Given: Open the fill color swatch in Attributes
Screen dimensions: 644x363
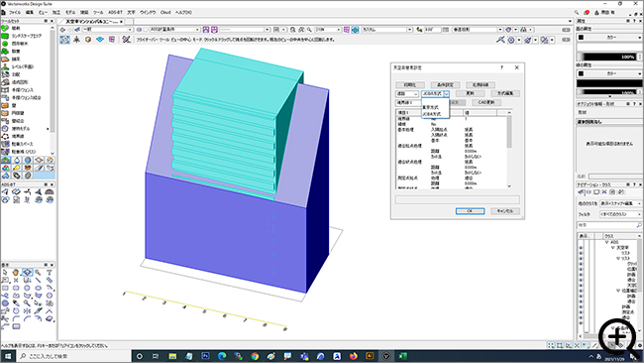Looking at the screenshot, I should pos(582,37).
